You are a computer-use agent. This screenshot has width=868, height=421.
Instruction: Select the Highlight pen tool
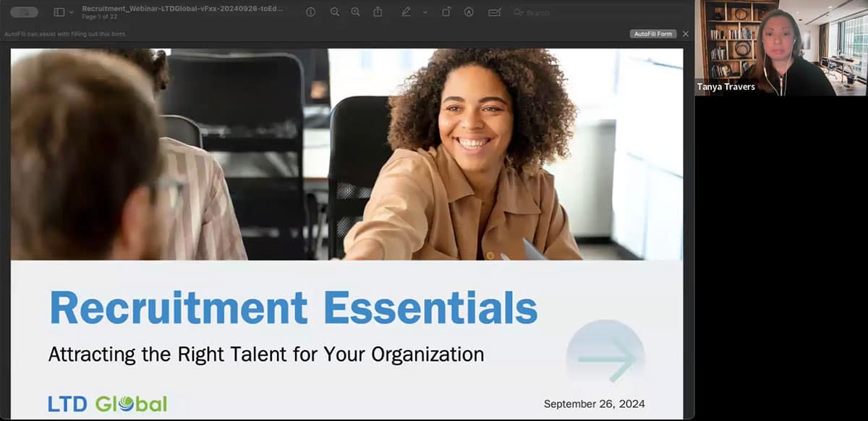[x=407, y=12]
